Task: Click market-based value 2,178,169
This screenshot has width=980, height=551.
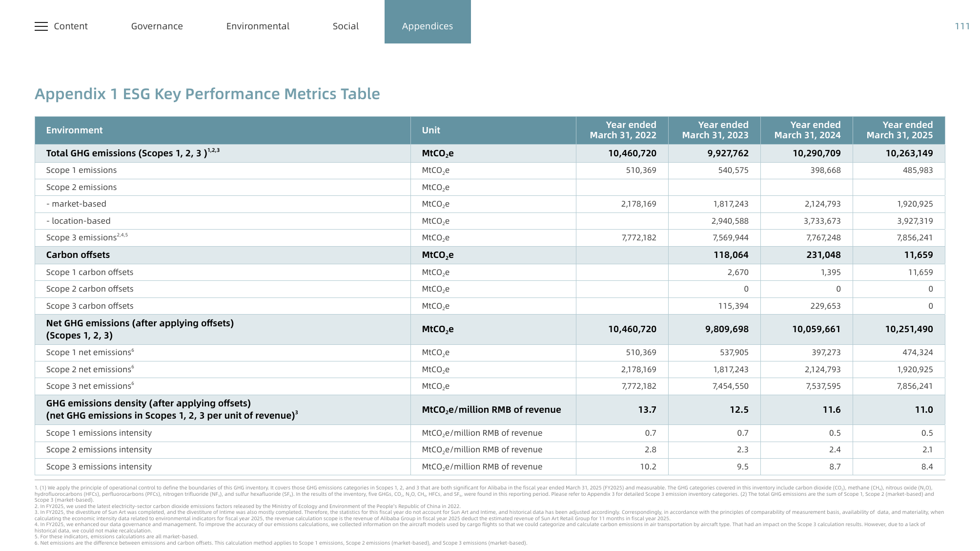Action: pyautogui.click(x=638, y=204)
